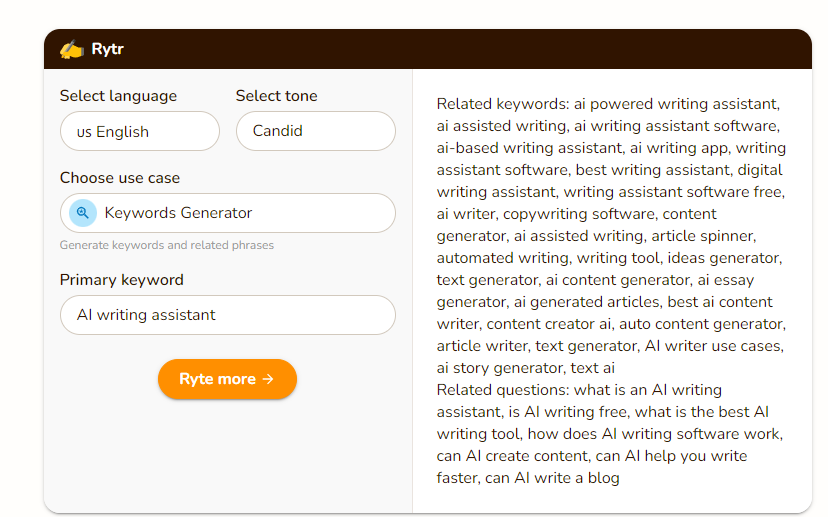
Task: Click the Select language label
Action: (118, 96)
